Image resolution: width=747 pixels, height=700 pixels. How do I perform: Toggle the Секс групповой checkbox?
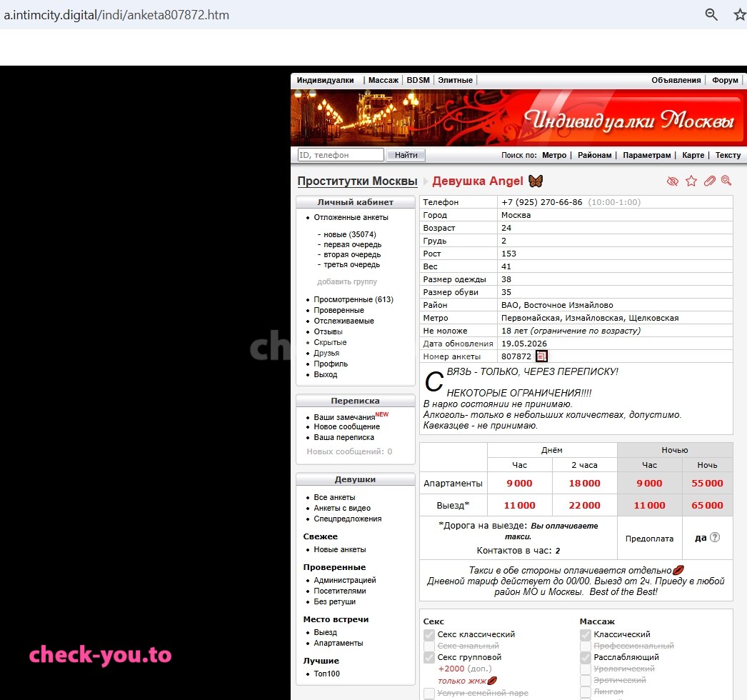429,658
